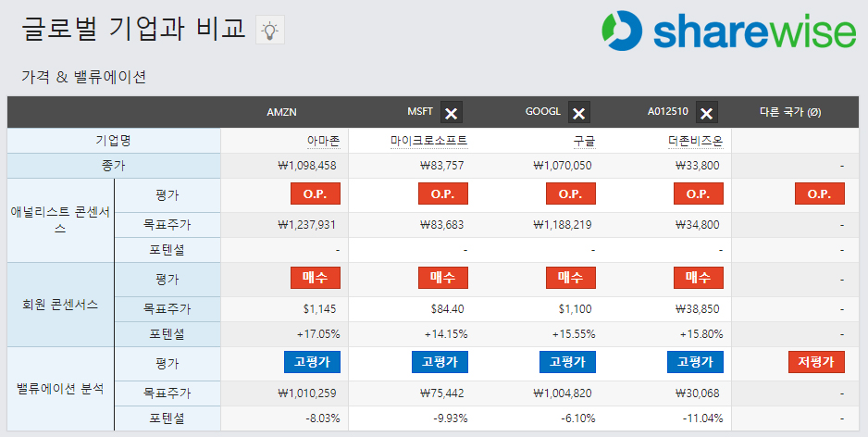
Task: Click the 기업명 row label
Action: click(114, 141)
